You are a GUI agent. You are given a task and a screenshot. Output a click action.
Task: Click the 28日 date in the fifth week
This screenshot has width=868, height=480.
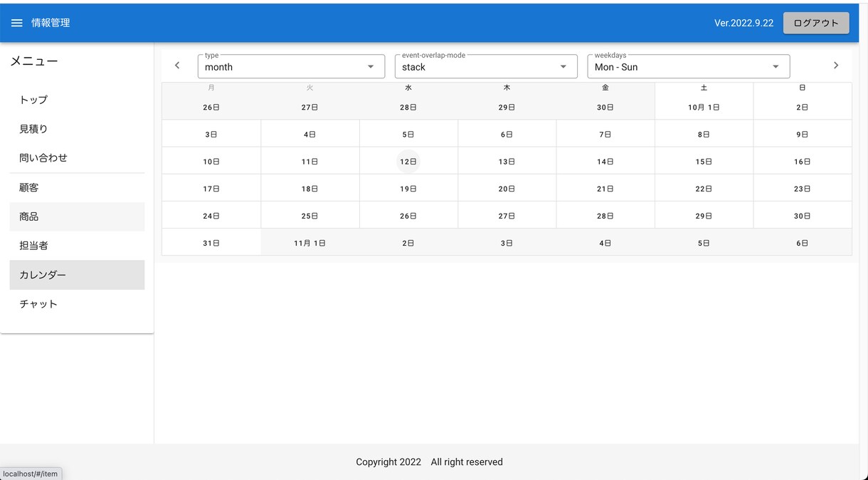[x=605, y=216]
